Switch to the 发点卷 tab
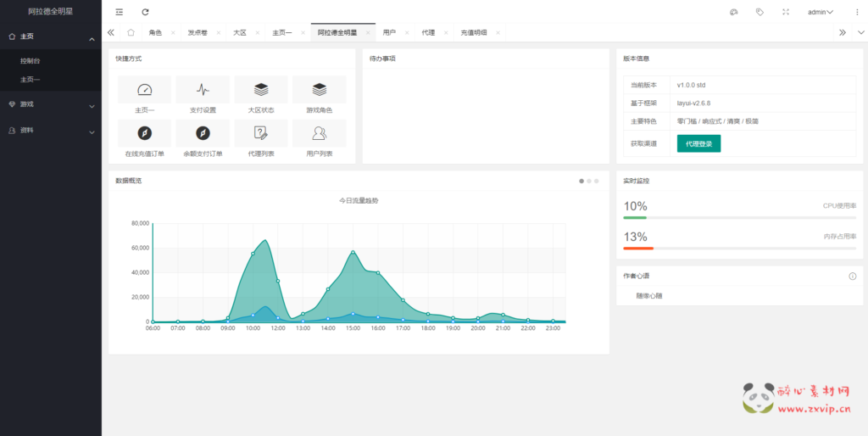The height and width of the screenshot is (436, 868). (197, 32)
